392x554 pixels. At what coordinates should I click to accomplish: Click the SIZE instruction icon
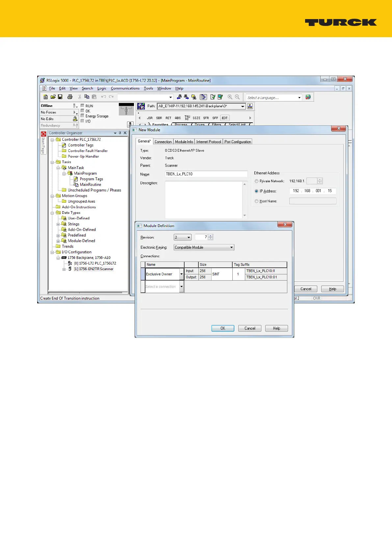[x=196, y=118]
